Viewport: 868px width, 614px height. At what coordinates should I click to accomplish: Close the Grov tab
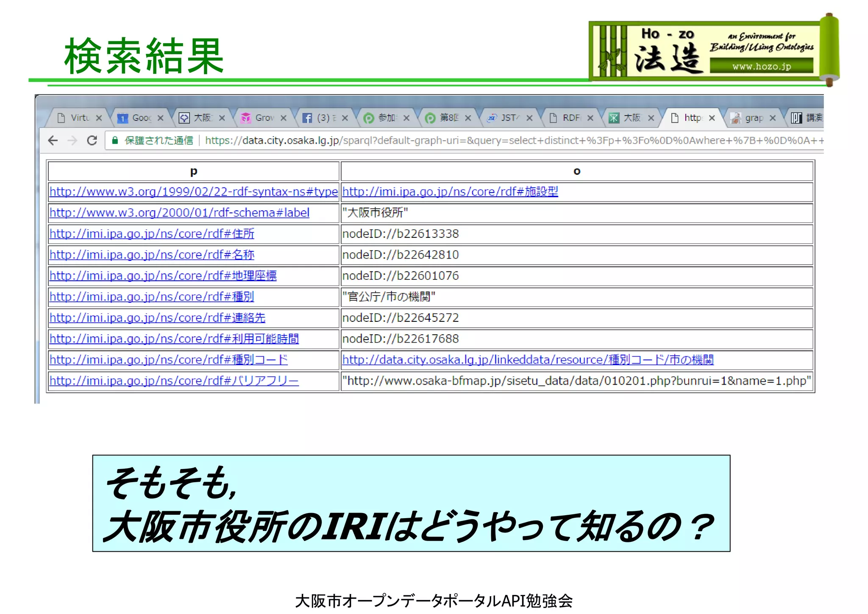[x=284, y=118]
